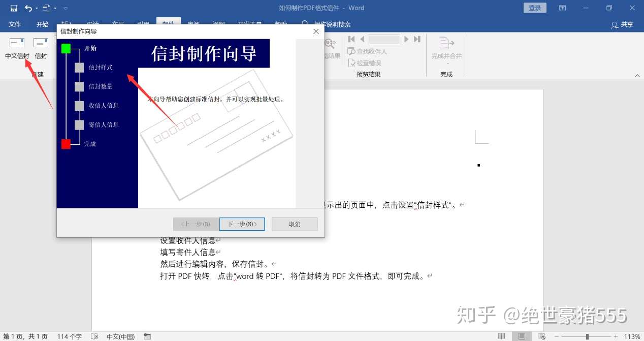Click the '114 个字' word count
The width and height of the screenshot is (644, 341).
click(70, 336)
